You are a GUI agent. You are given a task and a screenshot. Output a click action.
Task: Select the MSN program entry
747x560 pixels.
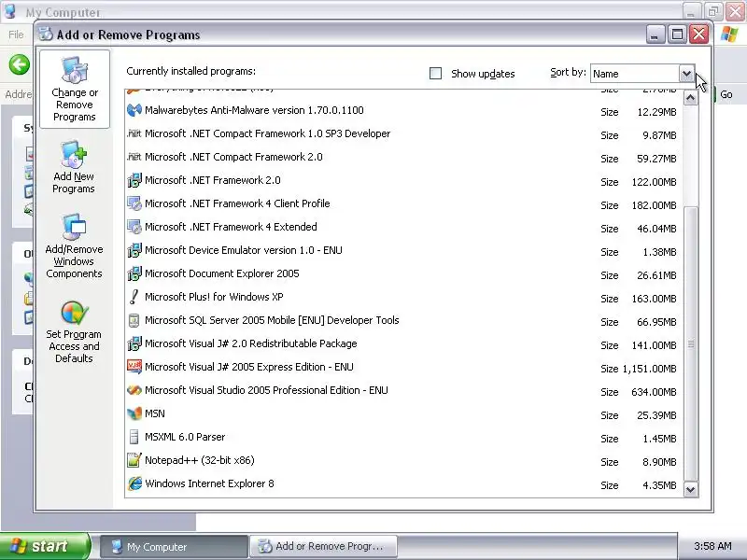(x=404, y=414)
